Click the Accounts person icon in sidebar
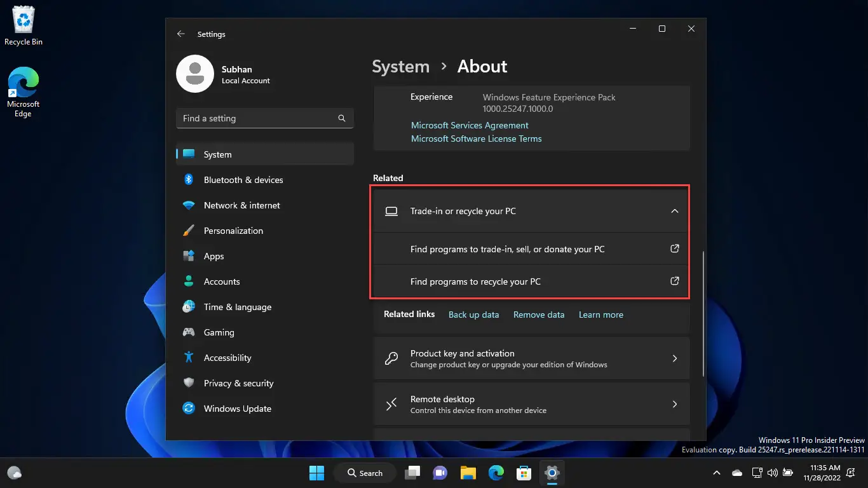 pos(189,281)
